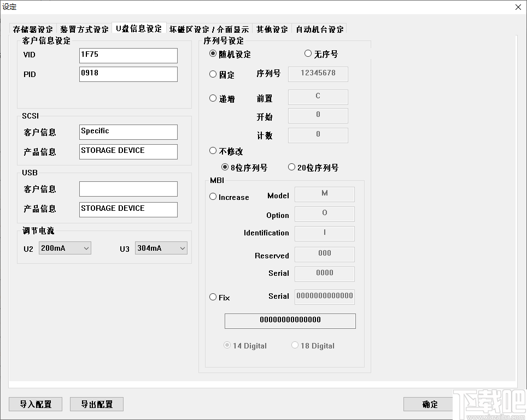Enable the 固定 serial number option

pos(213,75)
